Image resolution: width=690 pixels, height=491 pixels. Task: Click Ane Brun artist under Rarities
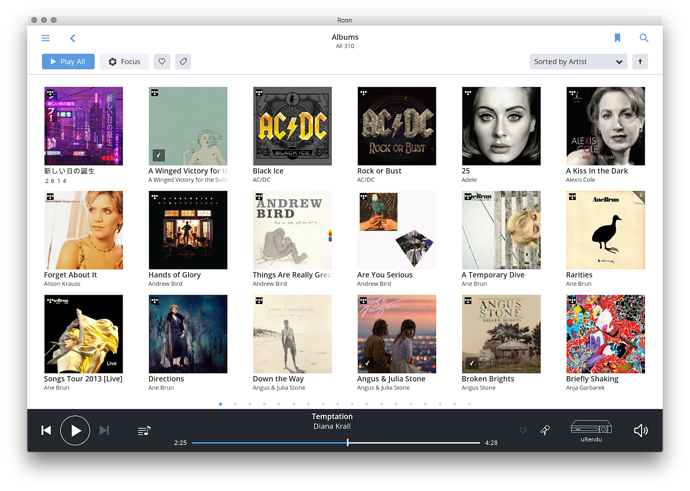pos(579,284)
